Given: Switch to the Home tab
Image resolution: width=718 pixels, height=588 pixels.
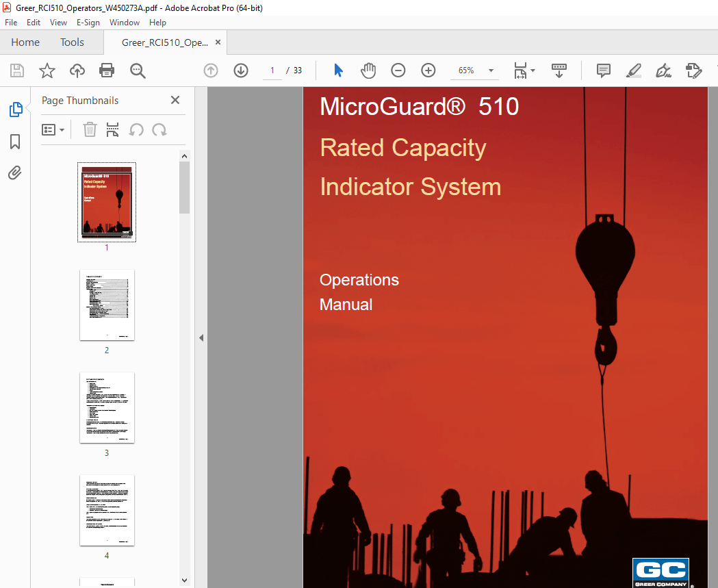Looking at the screenshot, I should coord(25,42).
